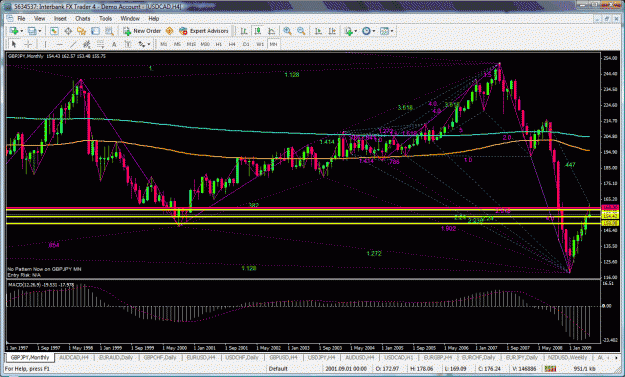
Task: Open the Navigator star-folder icon
Action: tap(82, 31)
